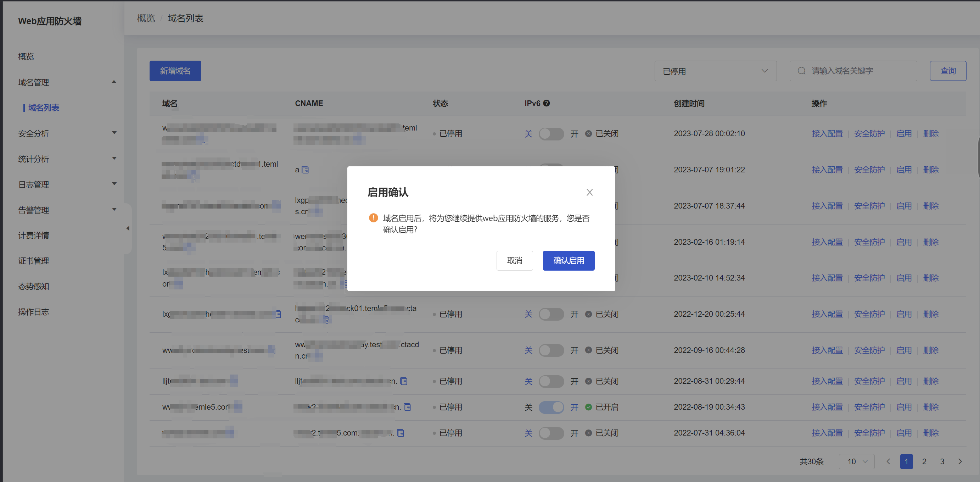Click the orange warning icon in the dialog
This screenshot has height=482, width=980.
pyautogui.click(x=373, y=218)
